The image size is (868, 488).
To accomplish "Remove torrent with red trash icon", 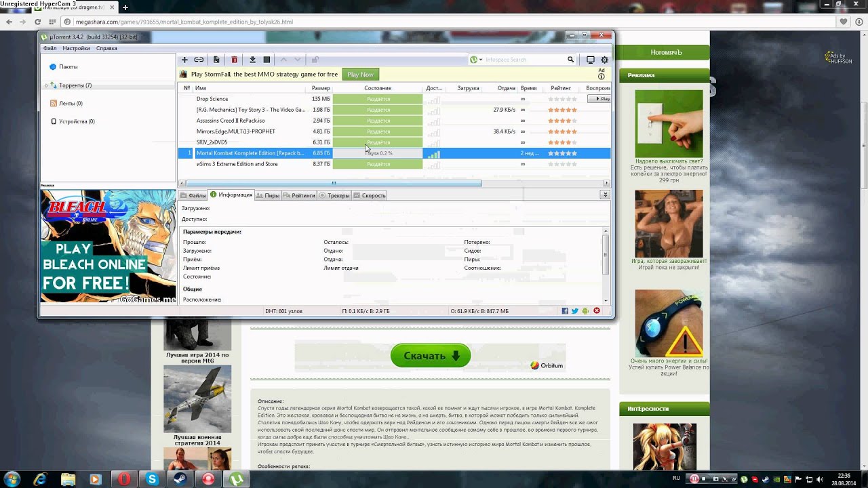I will pos(234,60).
